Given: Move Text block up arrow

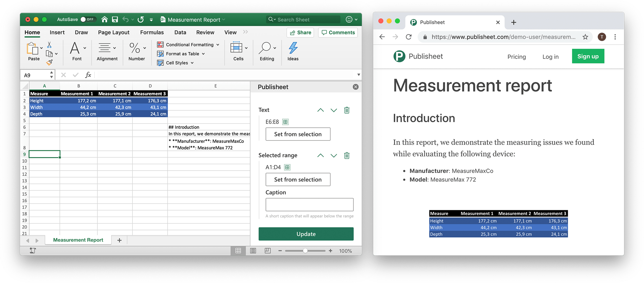Looking at the screenshot, I should coord(320,110).
